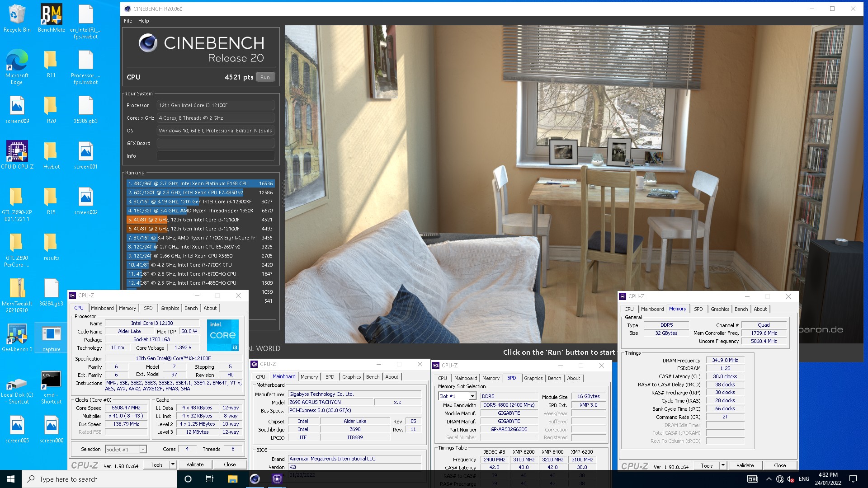Open the R20 folder icon
The image size is (868, 488).
point(51,110)
